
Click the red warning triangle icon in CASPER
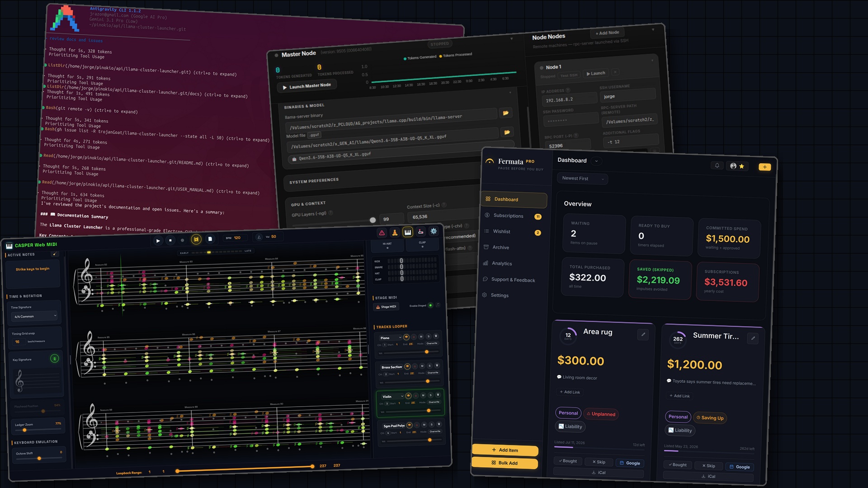click(x=382, y=233)
